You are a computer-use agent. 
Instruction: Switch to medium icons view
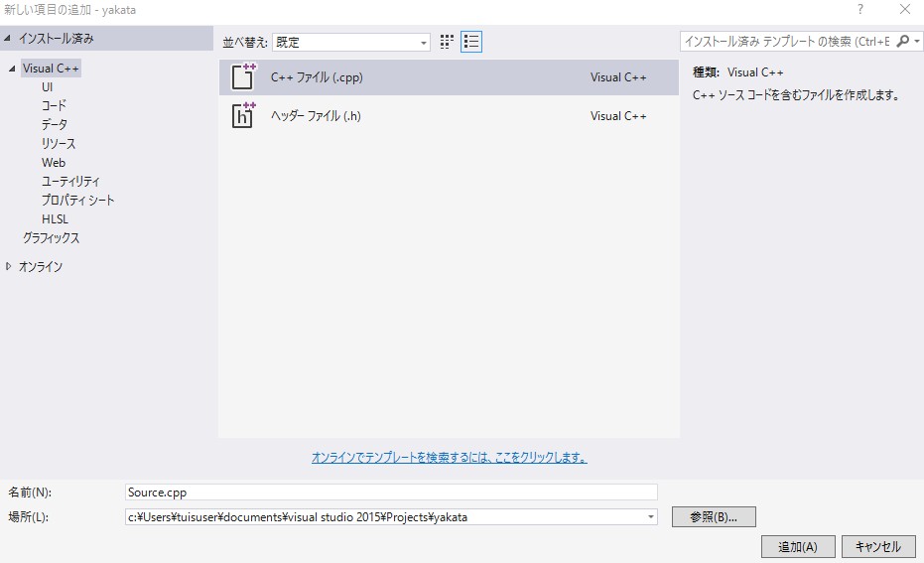pyautogui.click(x=447, y=42)
